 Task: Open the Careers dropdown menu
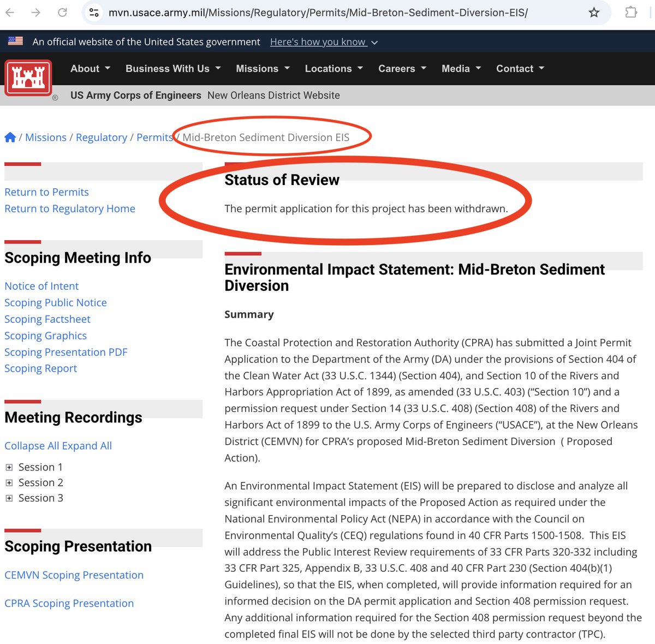(402, 69)
